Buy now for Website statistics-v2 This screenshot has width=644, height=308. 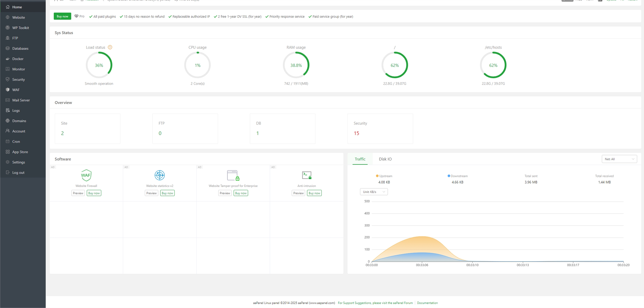167,193
